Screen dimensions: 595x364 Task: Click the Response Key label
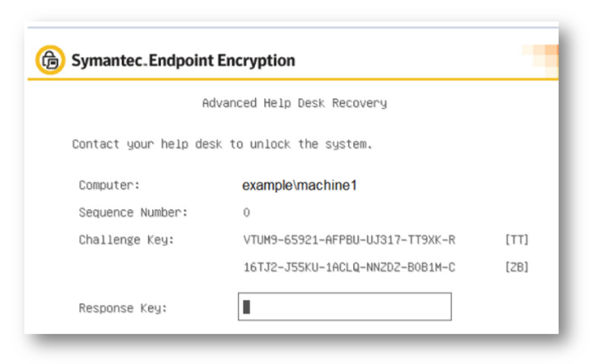point(123,308)
